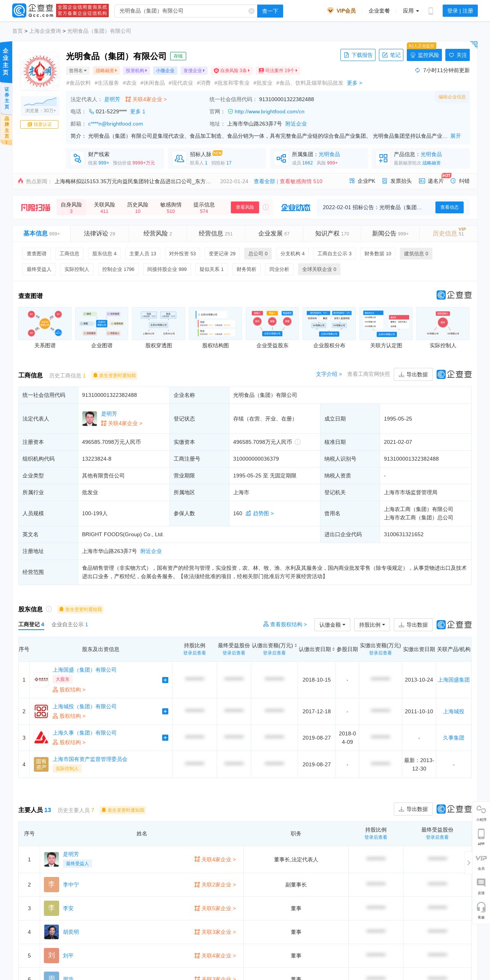490x980 pixels.
Task: Open 持股比例 filter dropdown
Action: click(x=372, y=625)
